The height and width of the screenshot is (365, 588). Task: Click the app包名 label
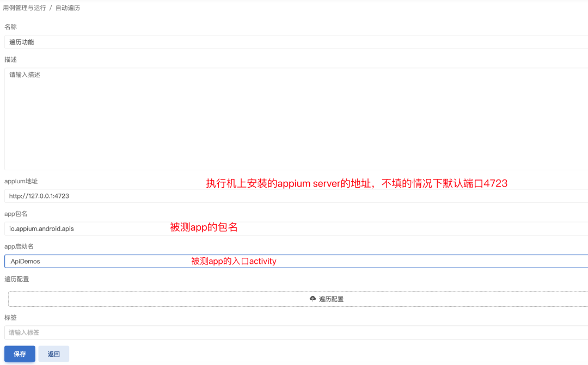[x=16, y=214]
